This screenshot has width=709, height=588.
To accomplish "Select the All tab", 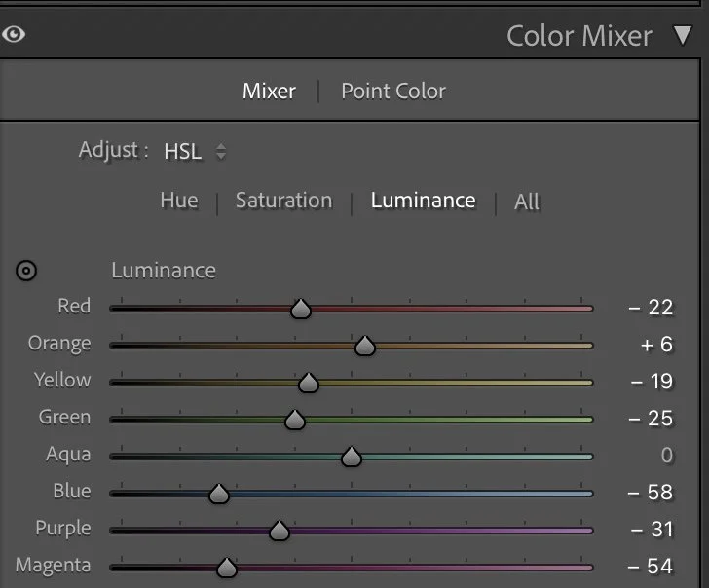I will click(527, 202).
